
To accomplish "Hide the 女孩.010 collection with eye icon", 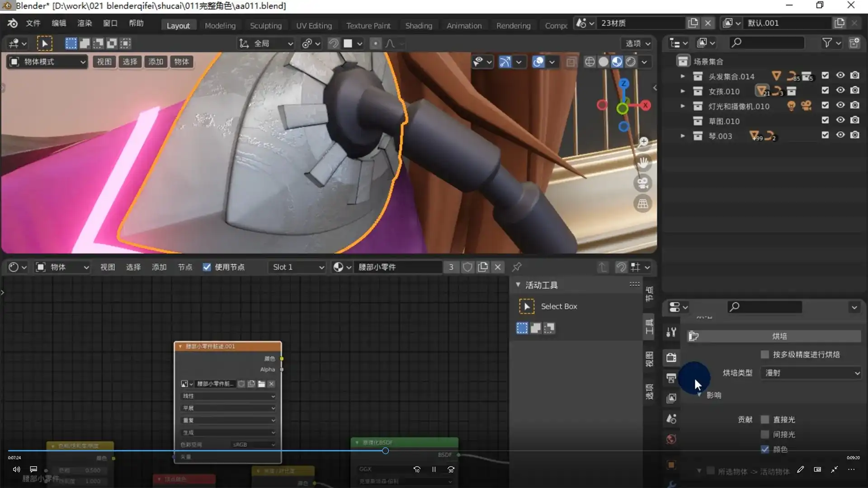I will point(840,90).
